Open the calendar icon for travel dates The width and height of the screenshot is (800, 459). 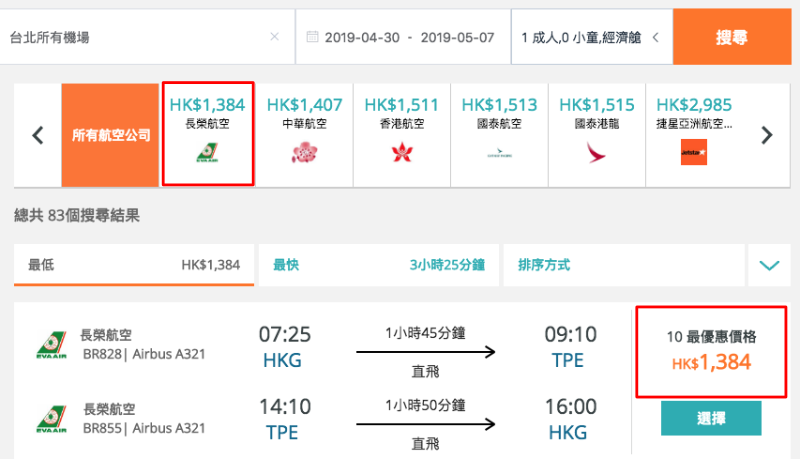click(312, 37)
